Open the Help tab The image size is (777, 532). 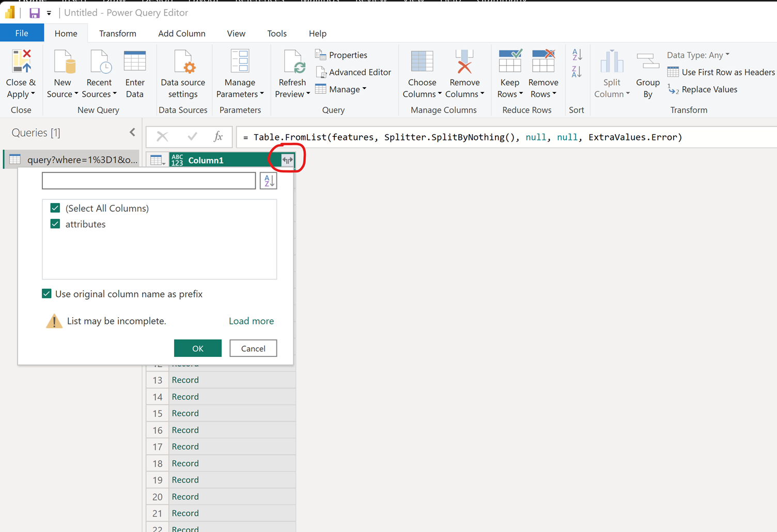(x=318, y=33)
